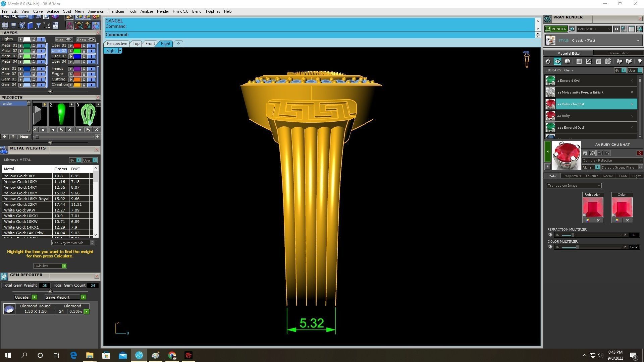Image resolution: width=644 pixels, height=362 pixels.
Task: Click the blue book library icon
Action: tap(31, 25)
